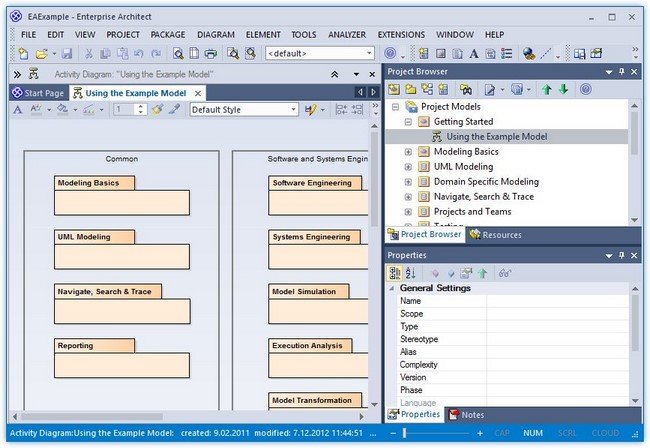Click the Save disk icon in main toolbar
The image size is (650, 448).
pos(67,53)
